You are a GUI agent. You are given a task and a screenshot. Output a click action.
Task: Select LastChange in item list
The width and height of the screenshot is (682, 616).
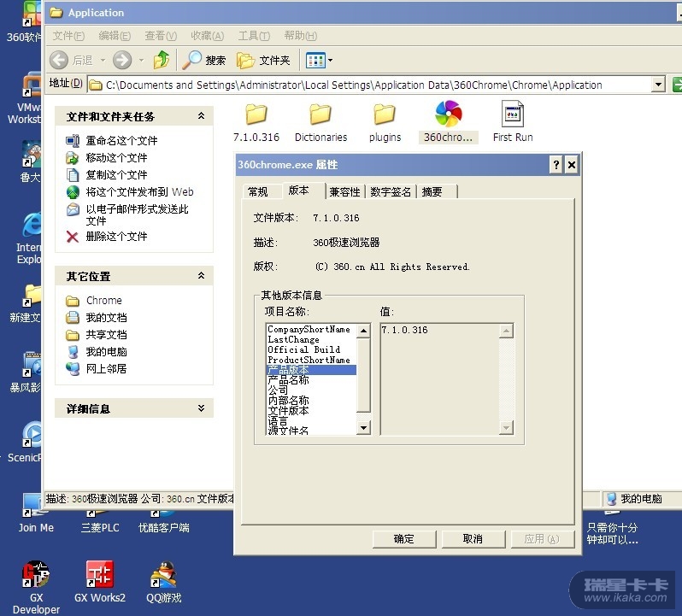coord(294,339)
